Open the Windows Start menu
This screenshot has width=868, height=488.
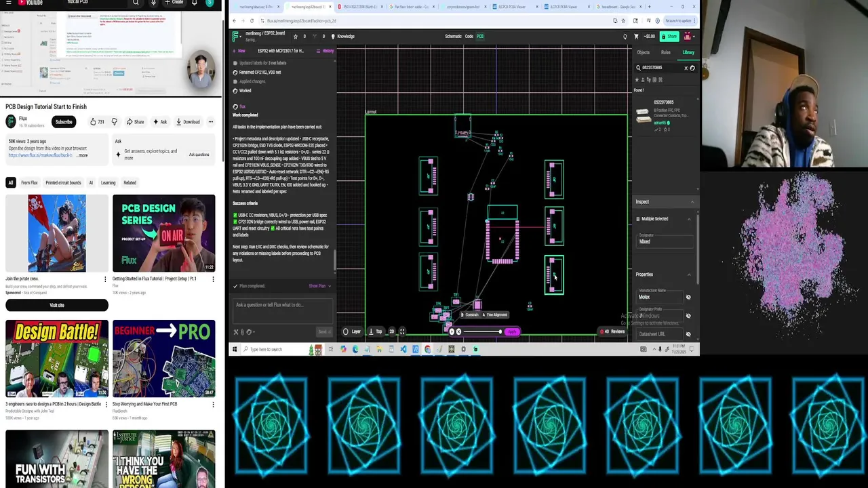(x=235, y=349)
